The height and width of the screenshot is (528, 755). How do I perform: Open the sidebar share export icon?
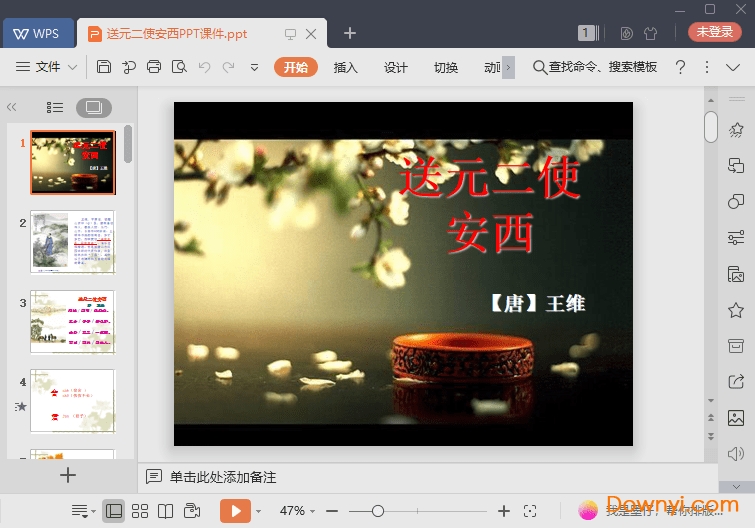(736, 382)
